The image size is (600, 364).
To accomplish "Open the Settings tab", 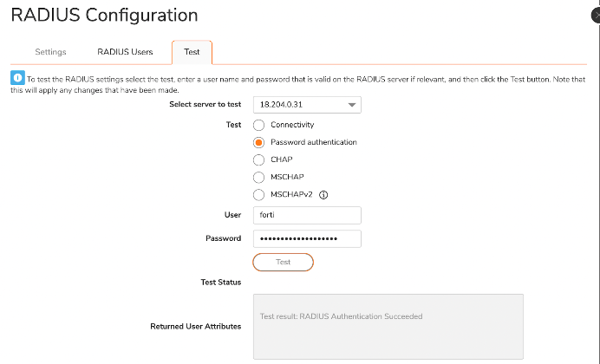I will [50, 52].
